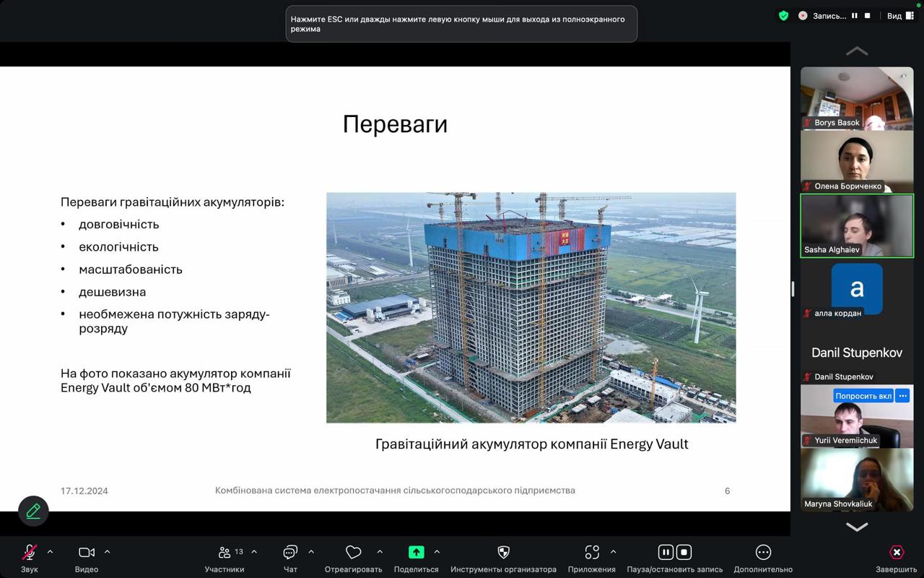Open Инструменты организатора shield icon

click(504, 552)
